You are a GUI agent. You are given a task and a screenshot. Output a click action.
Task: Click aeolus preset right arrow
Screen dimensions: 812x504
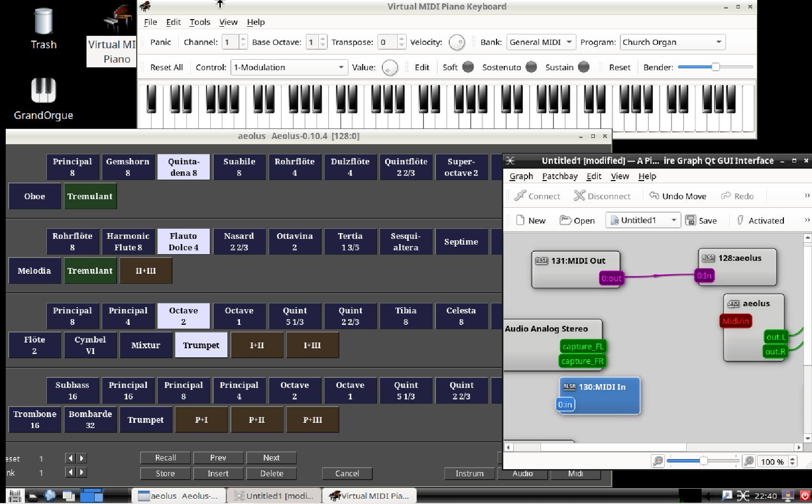click(82, 458)
